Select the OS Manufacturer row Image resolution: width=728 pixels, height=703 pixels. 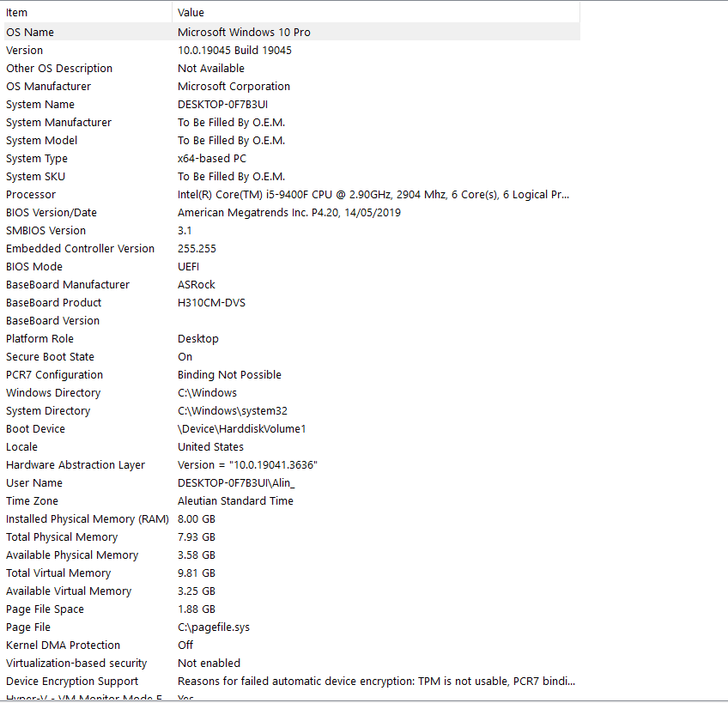click(292, 87)
